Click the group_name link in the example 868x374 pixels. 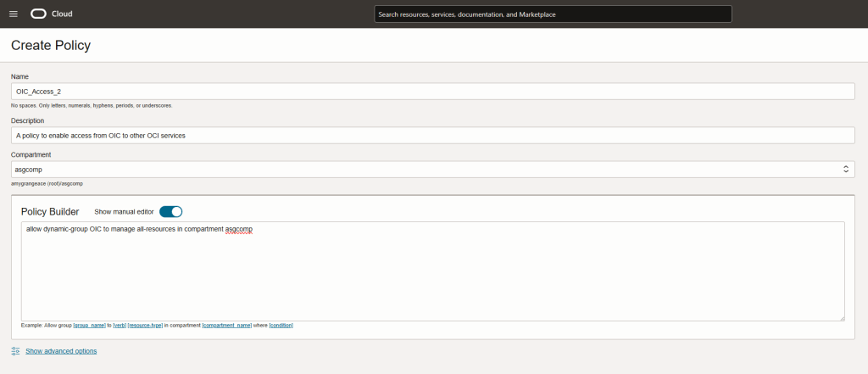tap(89, 326)
